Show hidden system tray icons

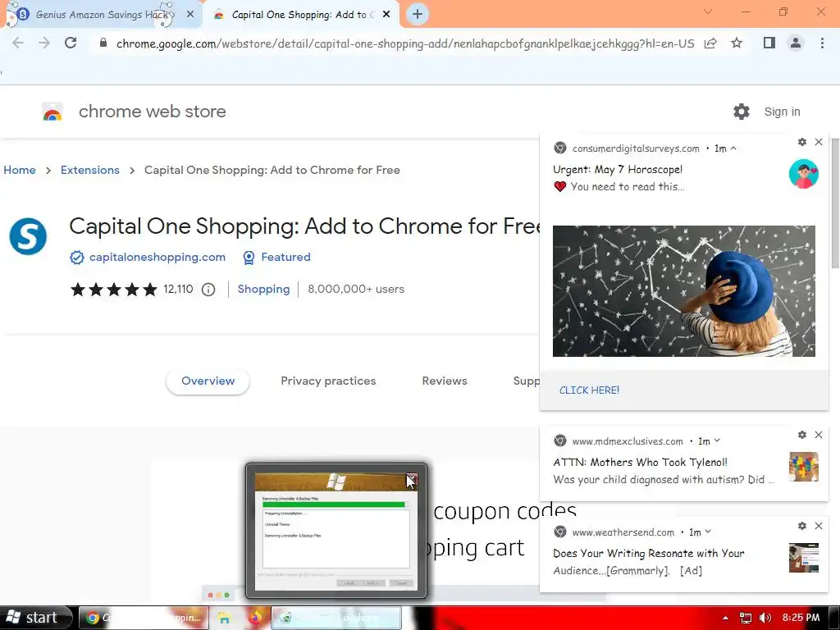725,618
